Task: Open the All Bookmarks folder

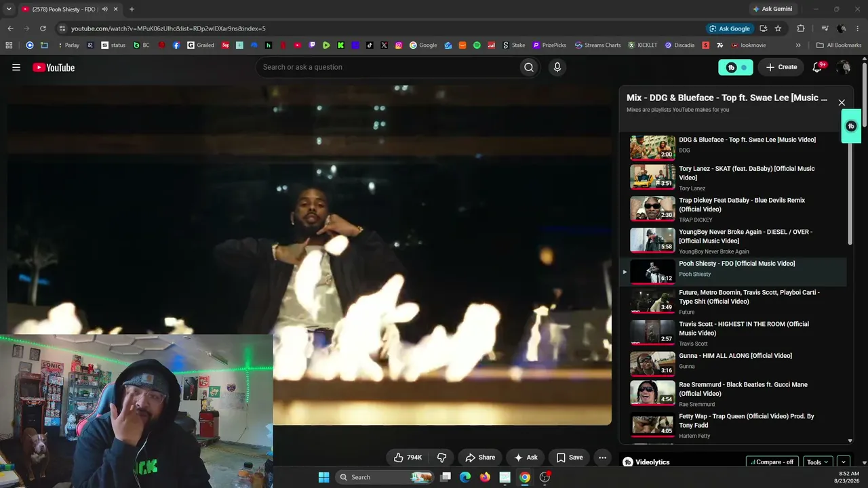Action: point(839,45)
